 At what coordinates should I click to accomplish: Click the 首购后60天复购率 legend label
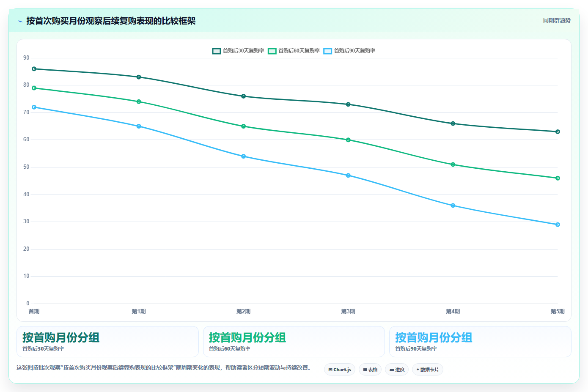(299, 51)
